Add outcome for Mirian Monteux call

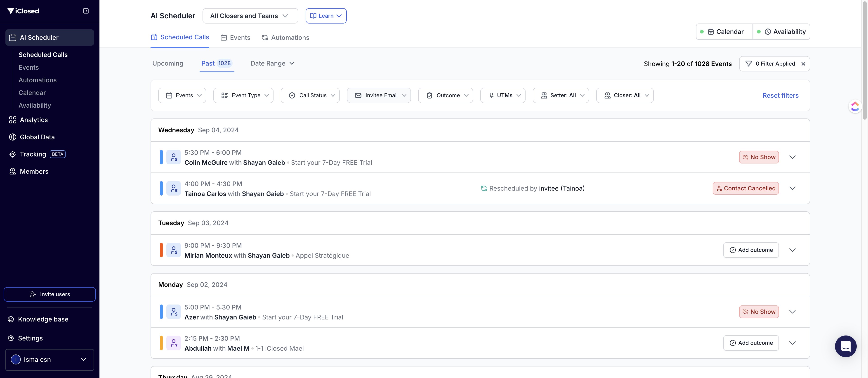click(751, 250)
